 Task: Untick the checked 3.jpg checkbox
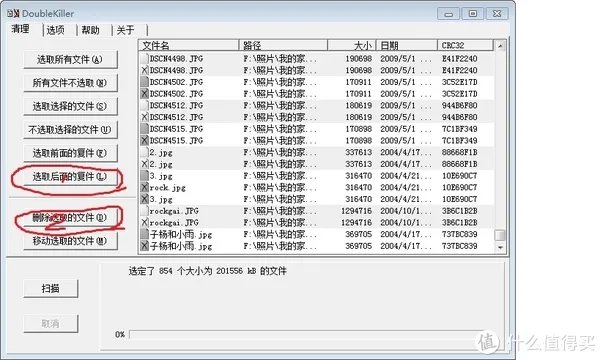point(144,199)
